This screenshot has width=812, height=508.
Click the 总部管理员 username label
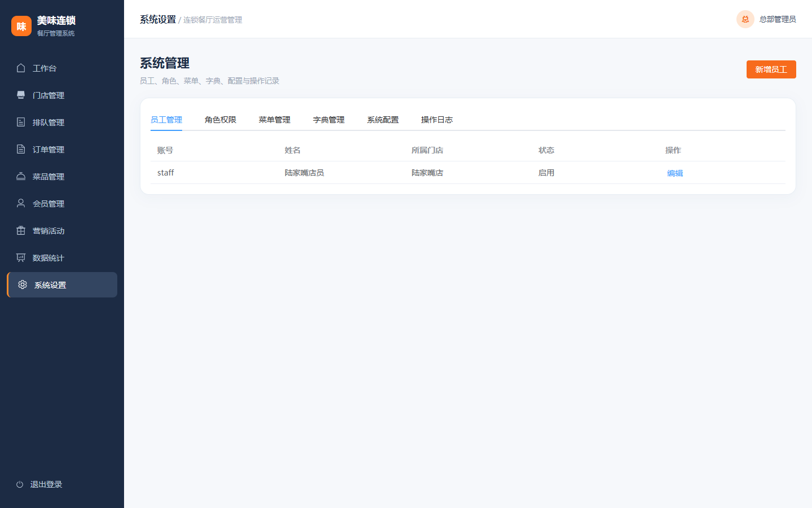[778, 19]
